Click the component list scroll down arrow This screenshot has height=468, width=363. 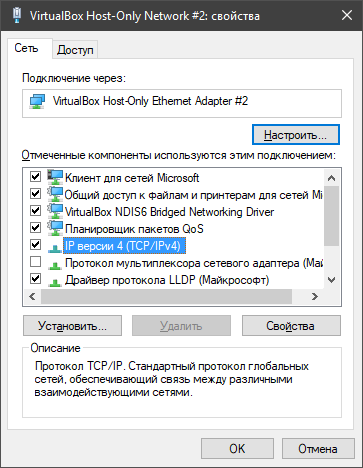(x=331, y=280)
